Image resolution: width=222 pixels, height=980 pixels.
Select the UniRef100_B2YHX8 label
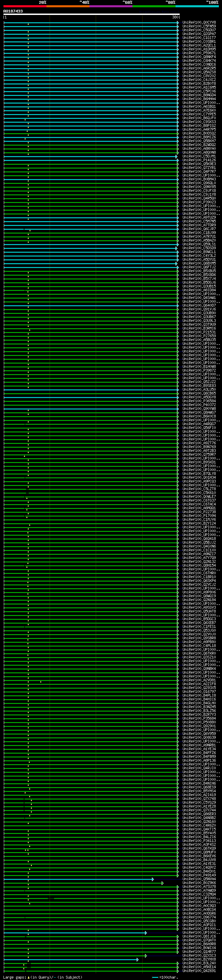[x=199, y=959]
